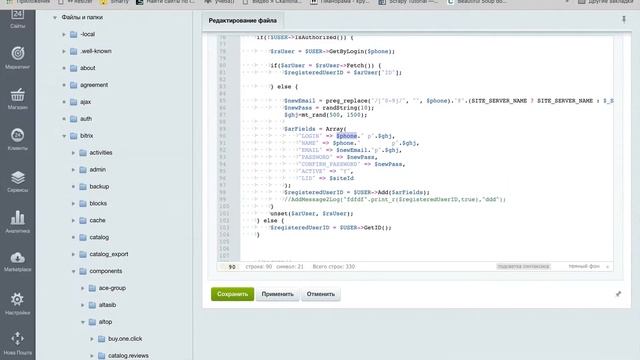This screenshot has height=360, width=640.
Task: Click the folder icon of bitrix
Action: click(x=73, y=136)
